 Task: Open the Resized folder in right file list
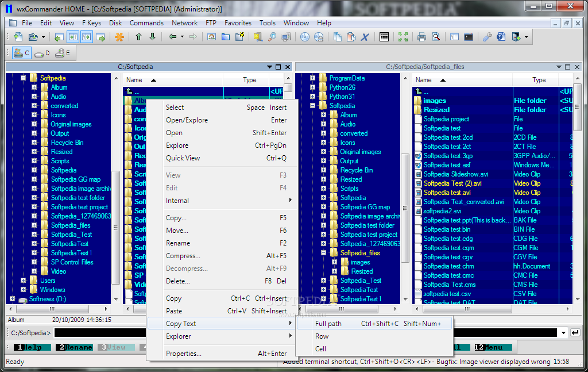pos(436,110)
